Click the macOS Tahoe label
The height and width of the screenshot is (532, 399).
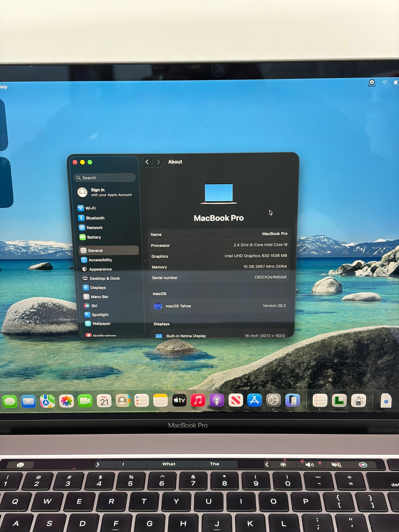[x=178, y=306]
